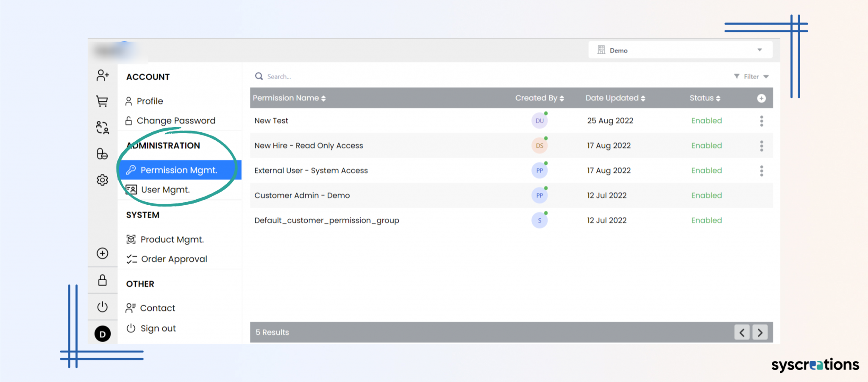Viewport: 868px width, 382px height.
Task: Toggle Enabled status for Customer Admin - Demo
Action: pyautogui.click(x=706, y=195)
